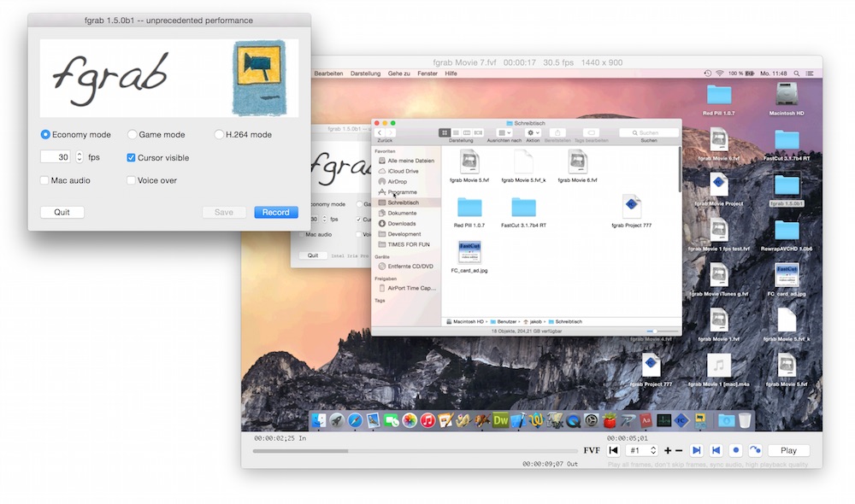Open Safari compass icon in dock

coord(355,420)
